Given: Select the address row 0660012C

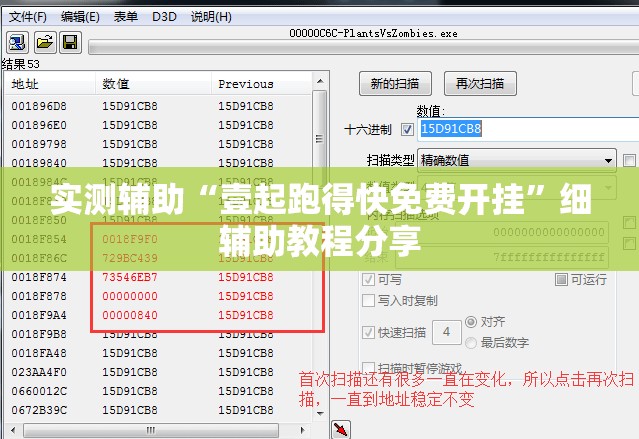Looking at the screenshot, I should pyautogui.click(x=158, y=391).
